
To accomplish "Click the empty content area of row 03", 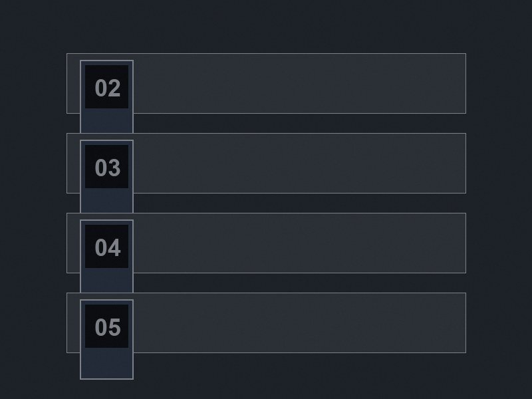I will click(x=300, y=163).
